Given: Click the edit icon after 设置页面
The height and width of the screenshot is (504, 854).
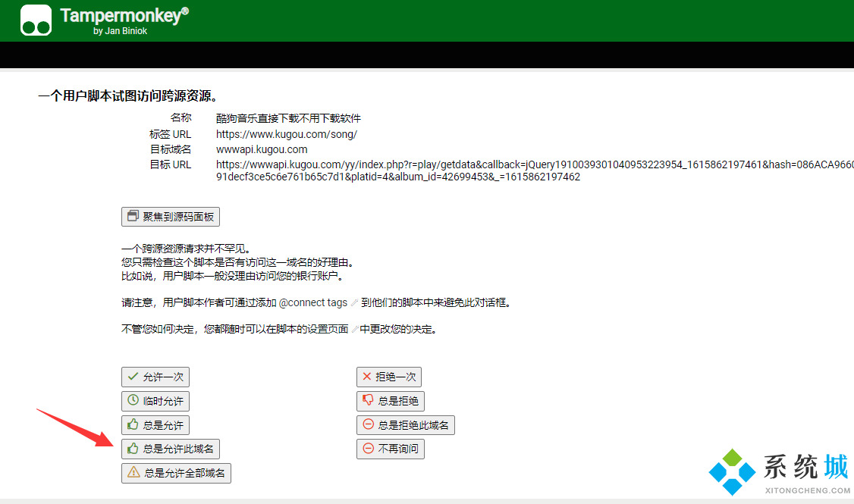Looking at the screenshot, I should coord(354,330).
